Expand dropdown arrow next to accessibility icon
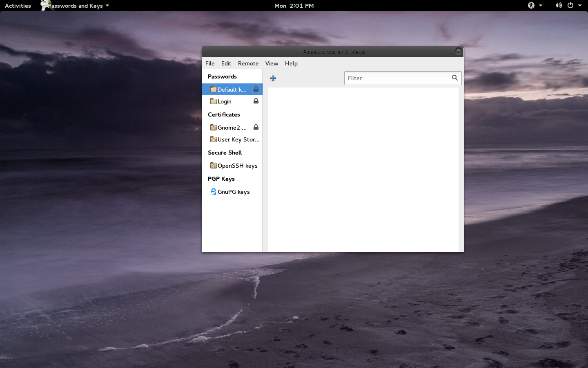Screen dimensions: 588x368 [541, 5]
